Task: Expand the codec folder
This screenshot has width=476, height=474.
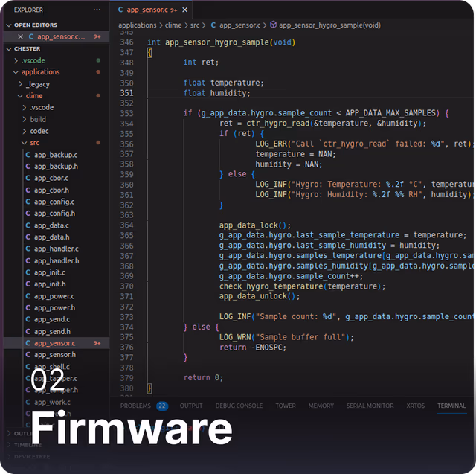Action: (x=39, y=131)
